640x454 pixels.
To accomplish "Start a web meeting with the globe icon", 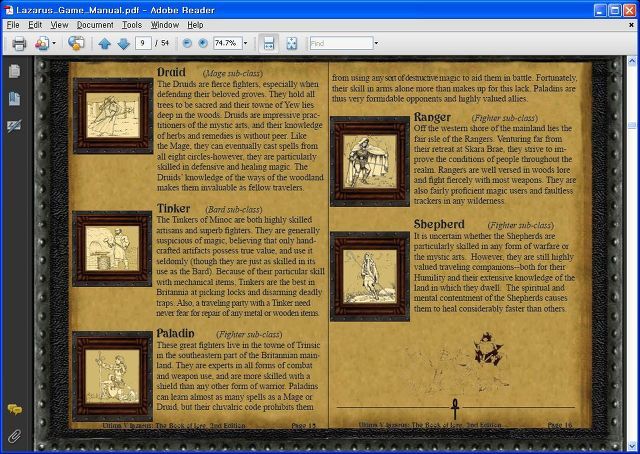I will point(76,43).
